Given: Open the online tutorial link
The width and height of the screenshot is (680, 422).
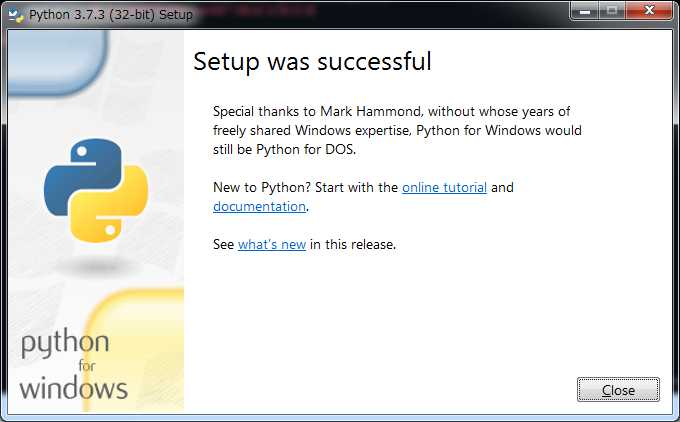Looking at the screenshot, I should (x=444, y=187).
